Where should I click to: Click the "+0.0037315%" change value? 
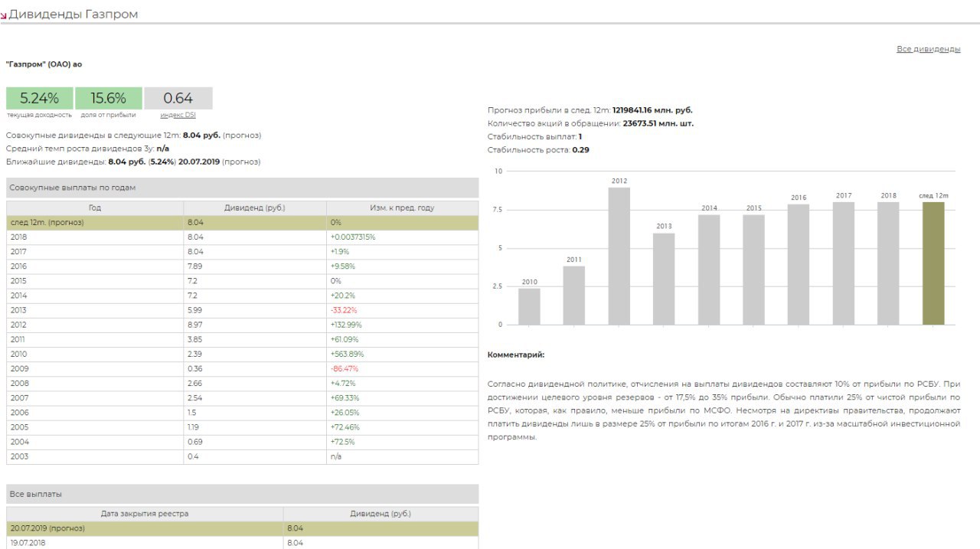(353, 237)
